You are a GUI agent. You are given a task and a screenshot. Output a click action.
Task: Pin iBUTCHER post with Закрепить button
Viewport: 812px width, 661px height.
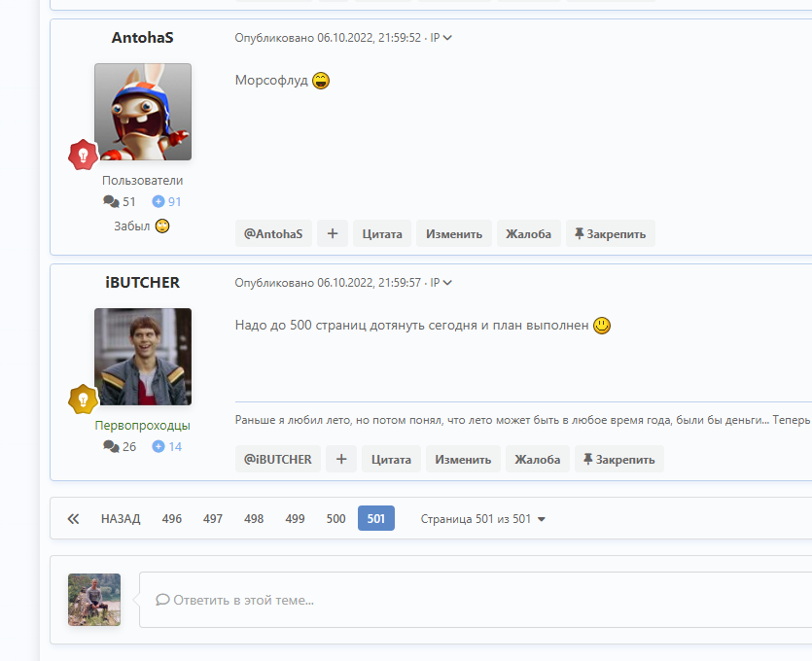pos(619,459)
